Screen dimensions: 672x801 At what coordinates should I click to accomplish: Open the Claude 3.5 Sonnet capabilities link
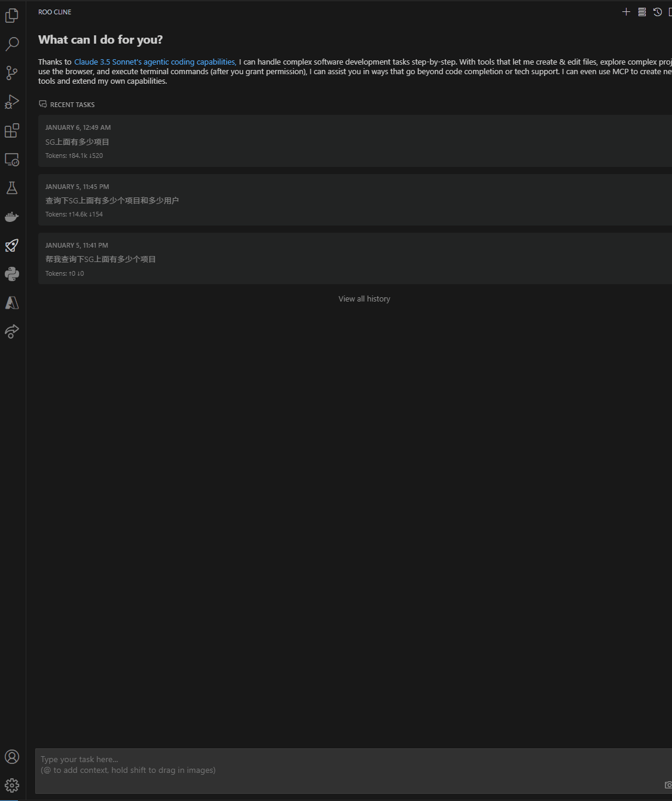(x=154, y=62)
